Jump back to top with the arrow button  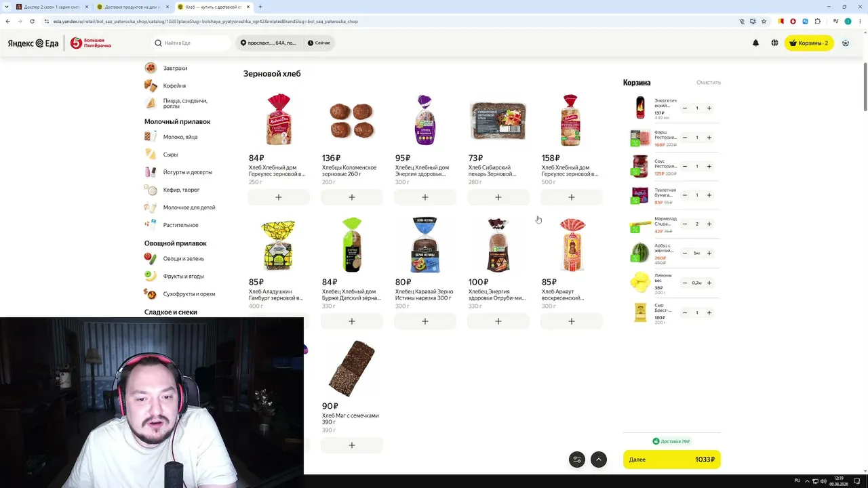coord(599,460)
